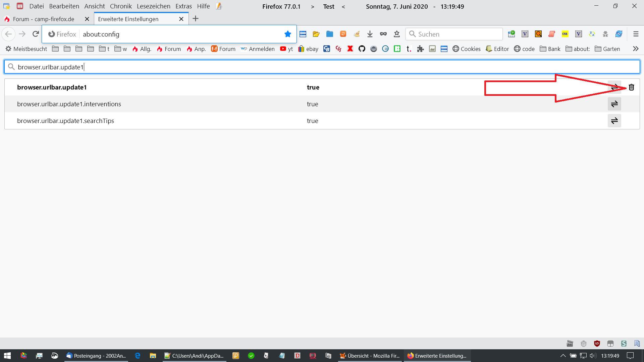The width and height of the screenshot is (644, 362).
Task: Click the Cookies bookmark link
Action: click(466, 49)
